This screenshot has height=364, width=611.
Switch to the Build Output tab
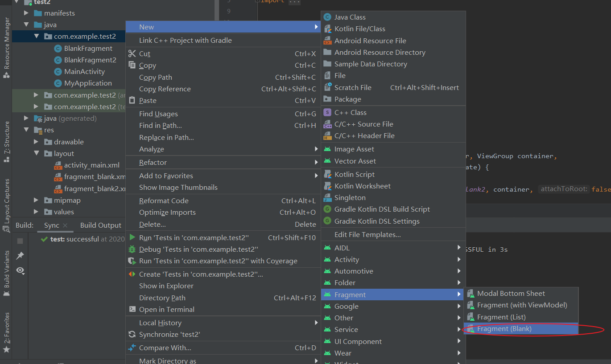[100, 225]
